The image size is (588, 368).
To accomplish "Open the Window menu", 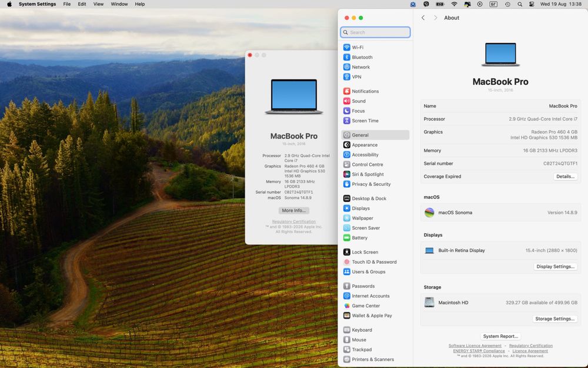I will pos(119,4).
